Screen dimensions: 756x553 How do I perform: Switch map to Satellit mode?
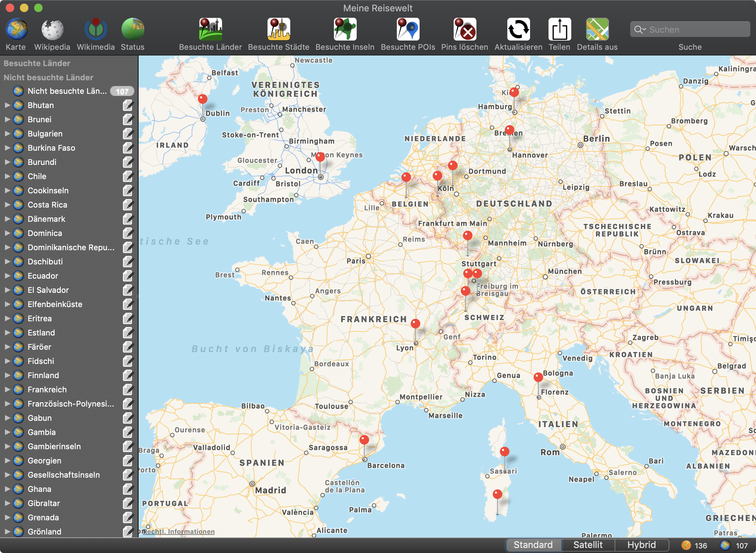point(588,545)
